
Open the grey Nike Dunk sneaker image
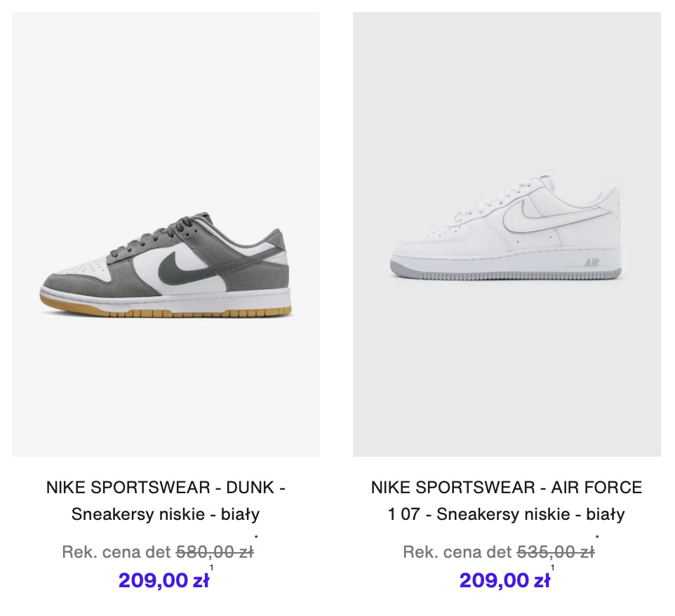coord(166,234)
